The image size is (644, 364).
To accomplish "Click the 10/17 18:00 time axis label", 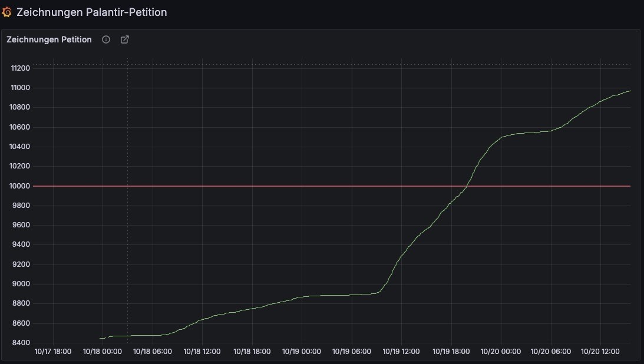I will 53,352.
